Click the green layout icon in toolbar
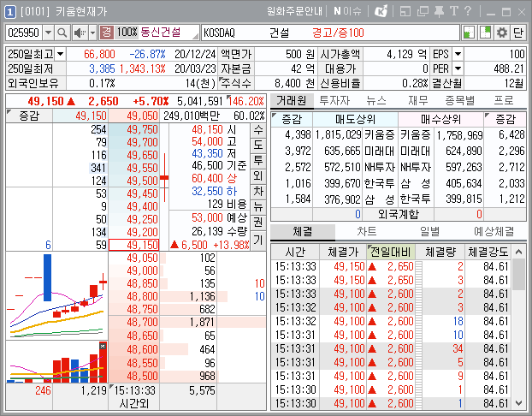The height and width of the screenshot is (416, 532). coord(469,33)
